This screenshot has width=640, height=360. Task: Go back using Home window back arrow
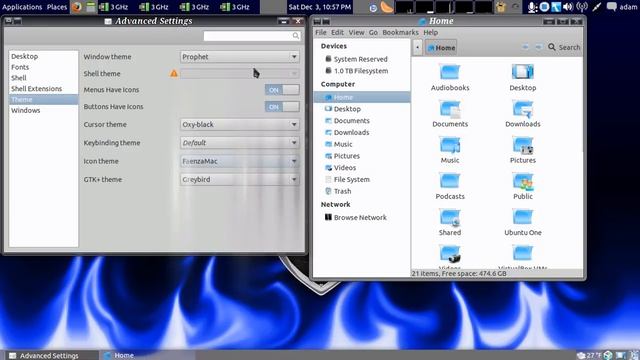pyautogui.click(x=525, y=47)
